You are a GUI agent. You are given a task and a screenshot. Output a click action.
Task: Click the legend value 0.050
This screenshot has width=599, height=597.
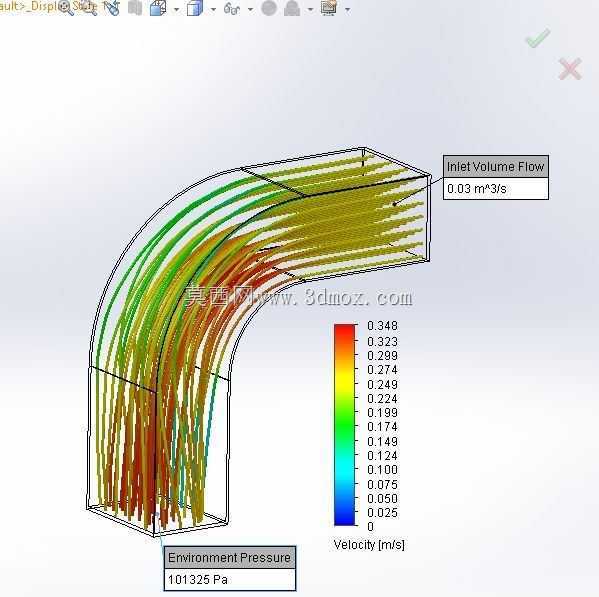(382, 499)
